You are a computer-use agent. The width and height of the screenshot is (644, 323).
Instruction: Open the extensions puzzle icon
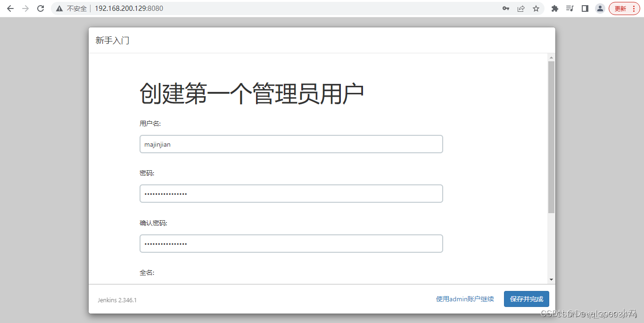[x=555, y=8]
